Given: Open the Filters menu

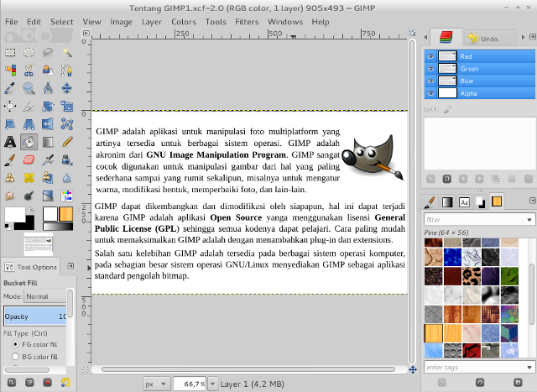Looking at the screenshot, I should pos(247,22).
